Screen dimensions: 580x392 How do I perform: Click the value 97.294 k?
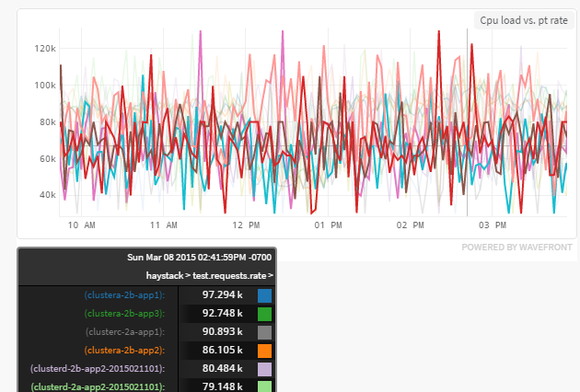(222, 294)
